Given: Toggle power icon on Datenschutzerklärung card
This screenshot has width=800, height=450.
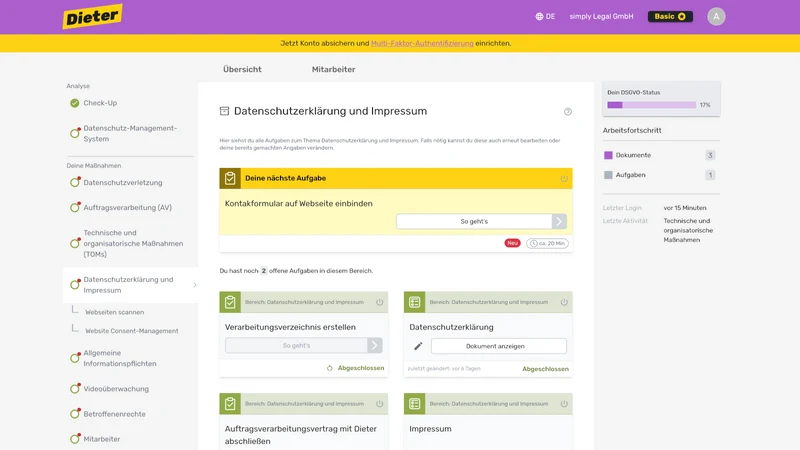Looking at the screenshot, I should pos(564,302).
